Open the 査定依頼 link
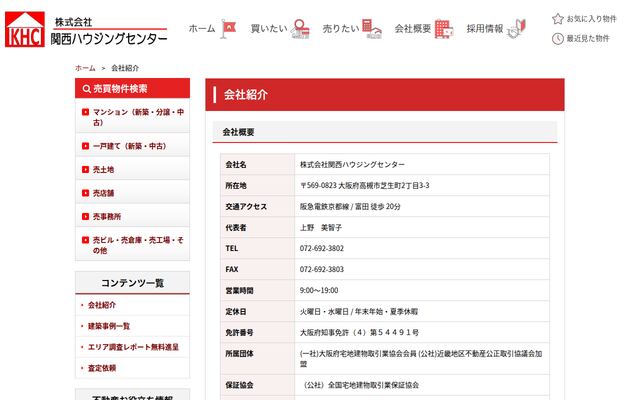This screenshot has width=640, height=400. (x=102, y=368)
